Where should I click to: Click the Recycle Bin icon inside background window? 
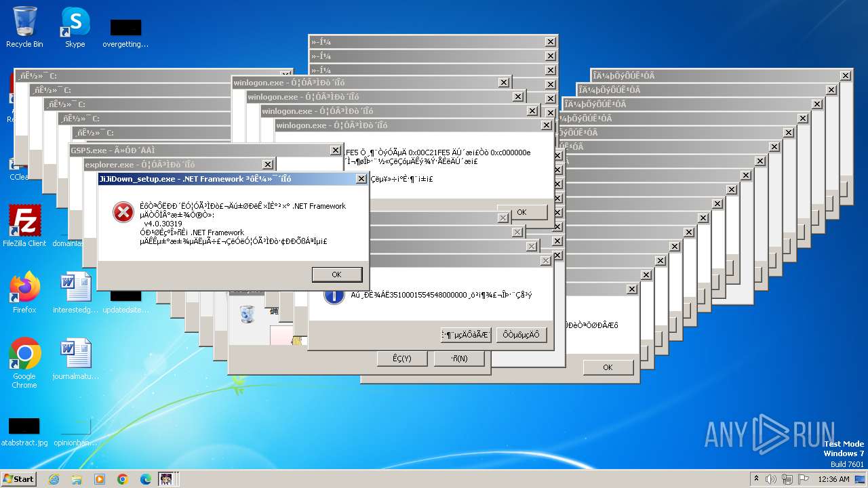[247, 314]
